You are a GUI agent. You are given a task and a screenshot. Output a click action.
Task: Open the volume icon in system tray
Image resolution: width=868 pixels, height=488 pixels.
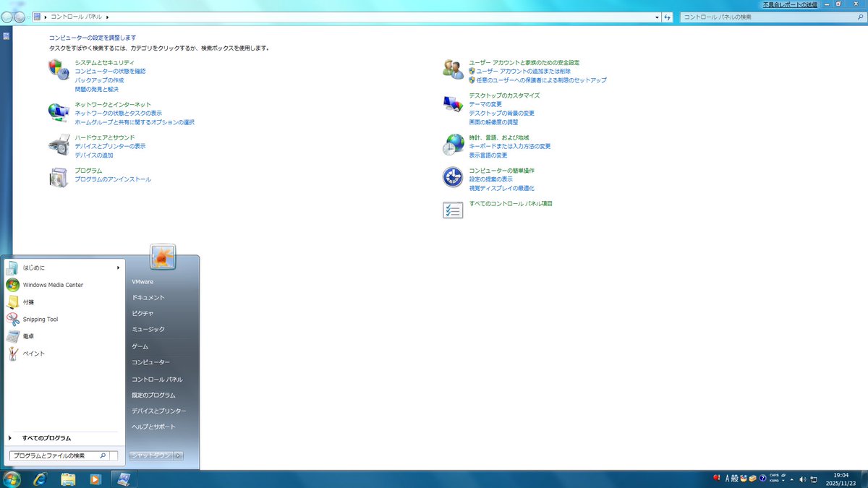802,479
